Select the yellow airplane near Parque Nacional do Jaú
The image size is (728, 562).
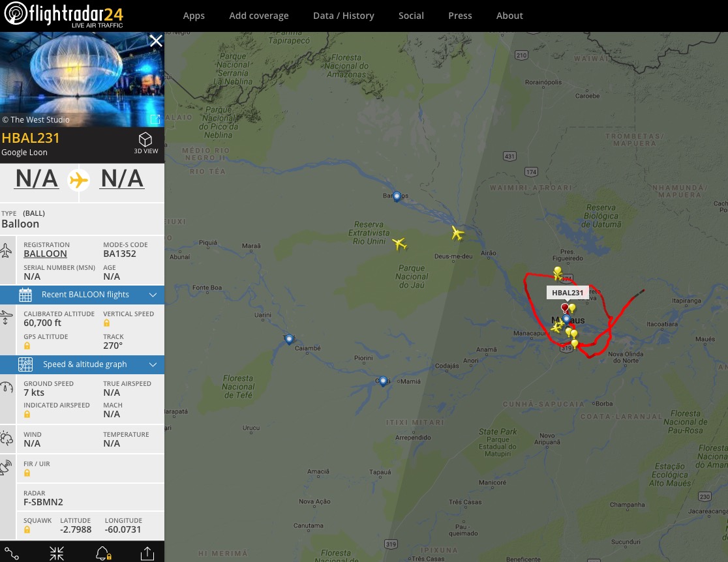pyautogui.click(x=399, y=243)
